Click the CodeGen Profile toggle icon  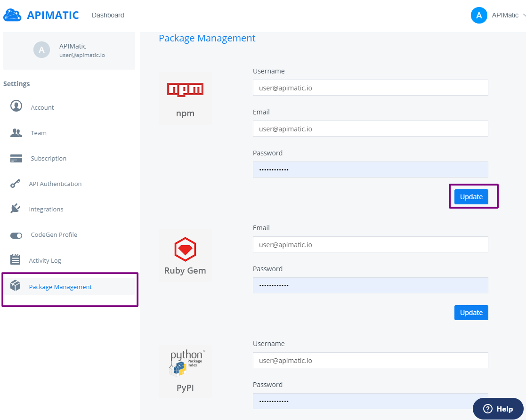pyautogui.click(x=16, y=235)
